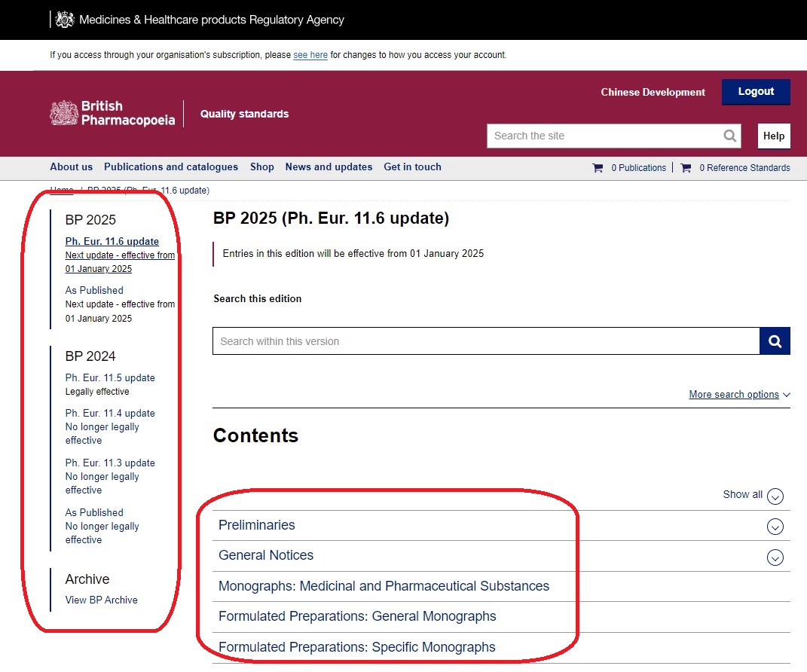Click the Logout button
The image size is (807, 672).
(756, 92)
